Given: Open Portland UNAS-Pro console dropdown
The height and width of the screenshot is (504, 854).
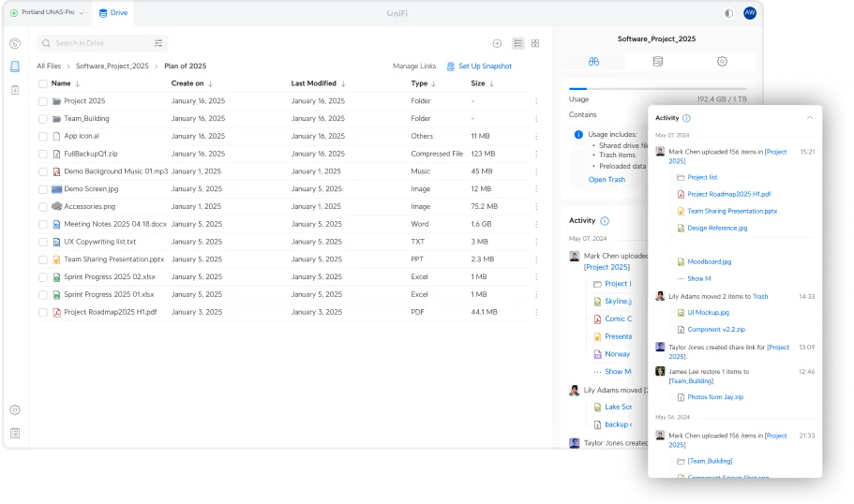Looking at the screenshot, I should 48,12.
